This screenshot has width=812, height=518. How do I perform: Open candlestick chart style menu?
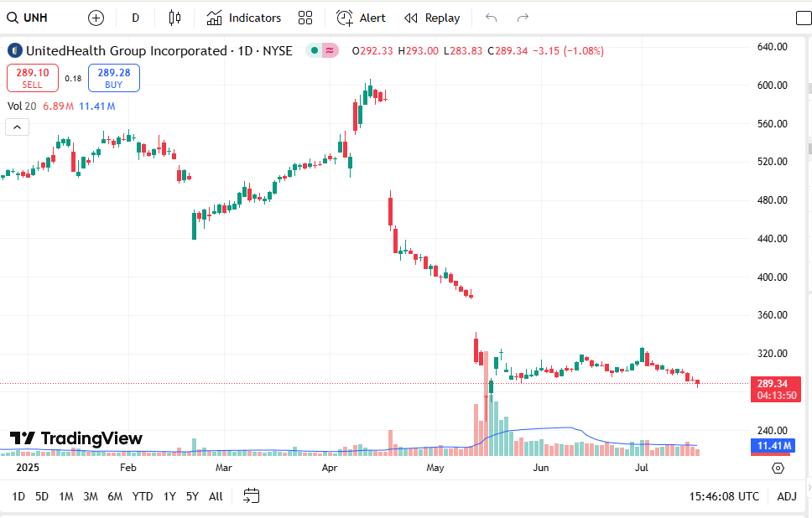pos(175,18)
